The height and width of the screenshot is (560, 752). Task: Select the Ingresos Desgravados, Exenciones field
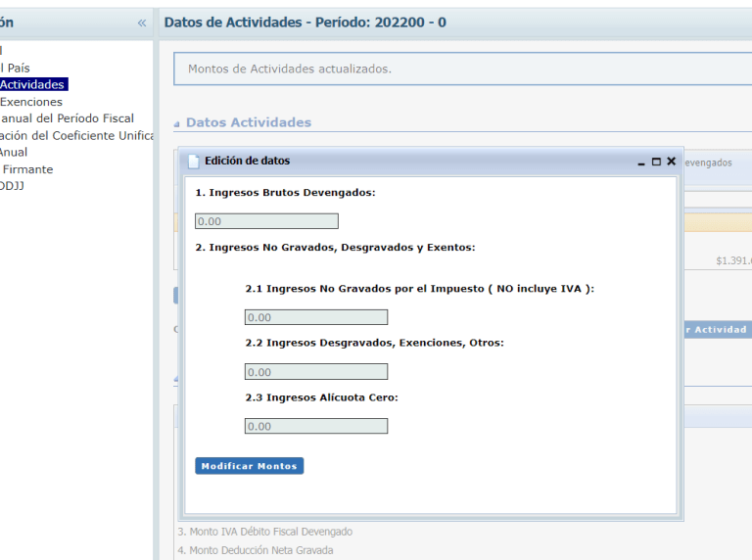tap(315, 372)
